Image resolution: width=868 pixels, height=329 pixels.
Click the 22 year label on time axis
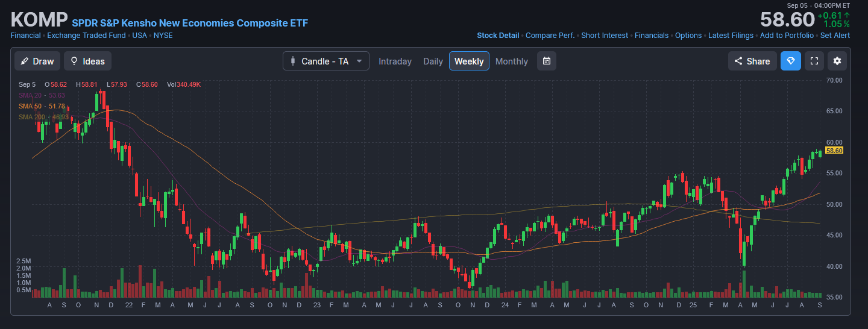[128, 305]
